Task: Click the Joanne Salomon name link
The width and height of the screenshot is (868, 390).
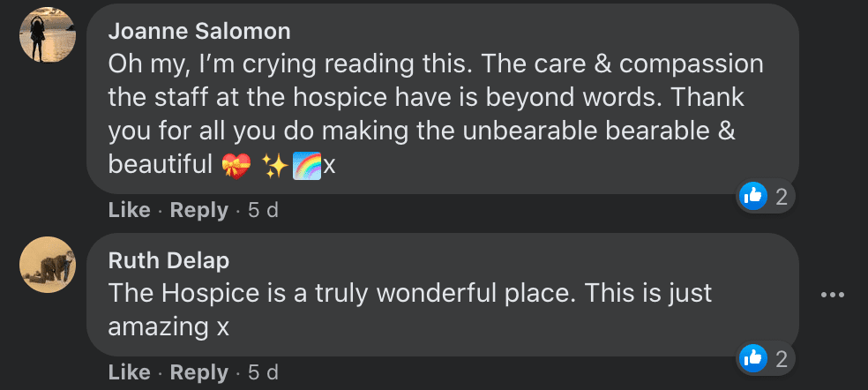Action: [199, 32]
